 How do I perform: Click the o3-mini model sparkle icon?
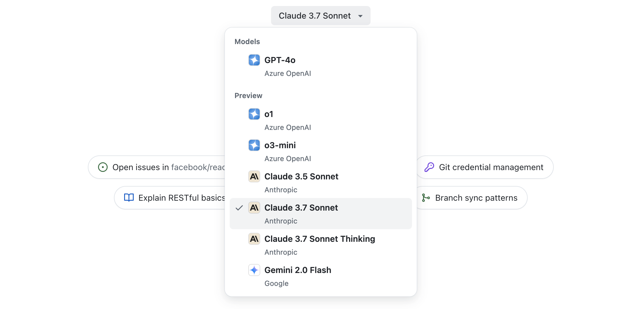point(254,145)
